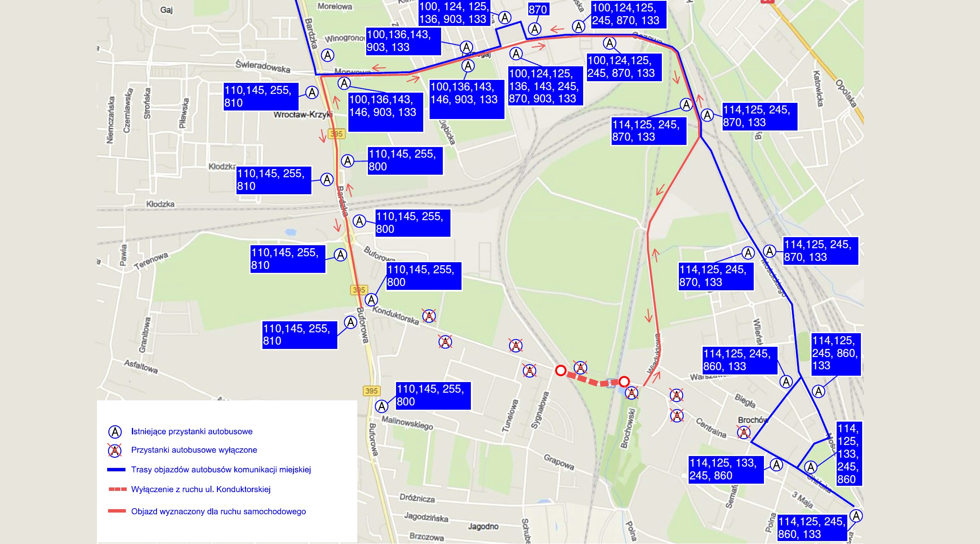The height and width of the screenshot is (544, 980).
Task: Click 'Trasy objazdów autobusów komunikacji miejskiej'
Action: (x=221, y=470)
